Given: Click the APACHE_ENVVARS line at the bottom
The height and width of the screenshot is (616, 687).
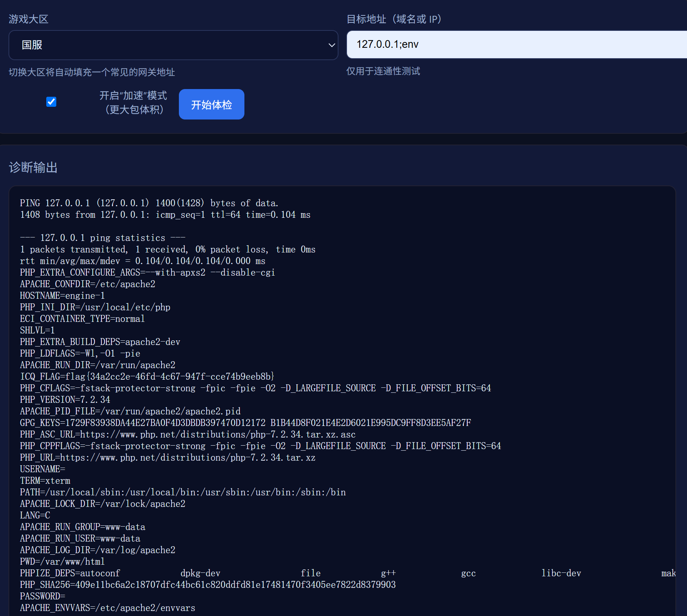Looking at the screenshot, I should point(107,608).
